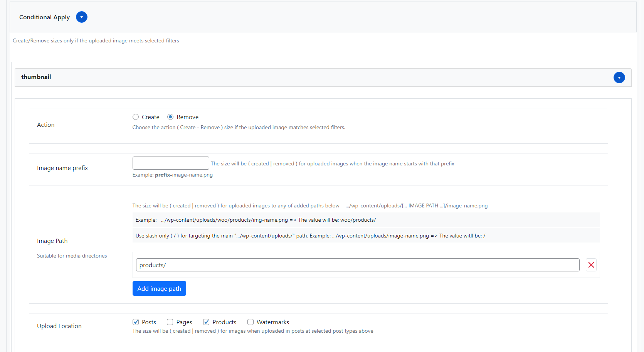Enable the Watermarks upload location checkbox
The width and height of the screenshot is (644, 352).
point(251,322)
